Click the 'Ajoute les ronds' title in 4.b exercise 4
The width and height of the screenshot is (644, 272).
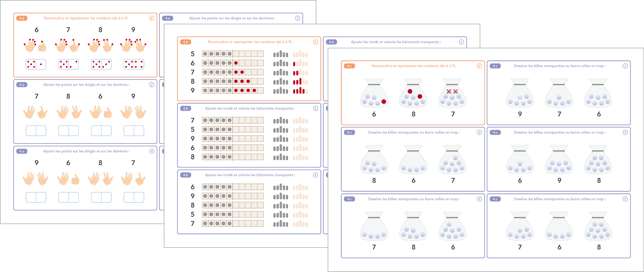(x=250, y=175)
